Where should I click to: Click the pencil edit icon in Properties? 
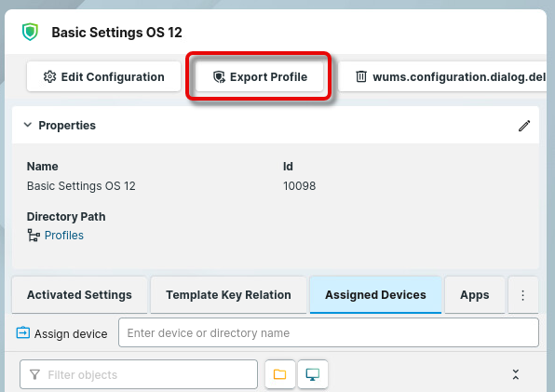pos(524,126)
